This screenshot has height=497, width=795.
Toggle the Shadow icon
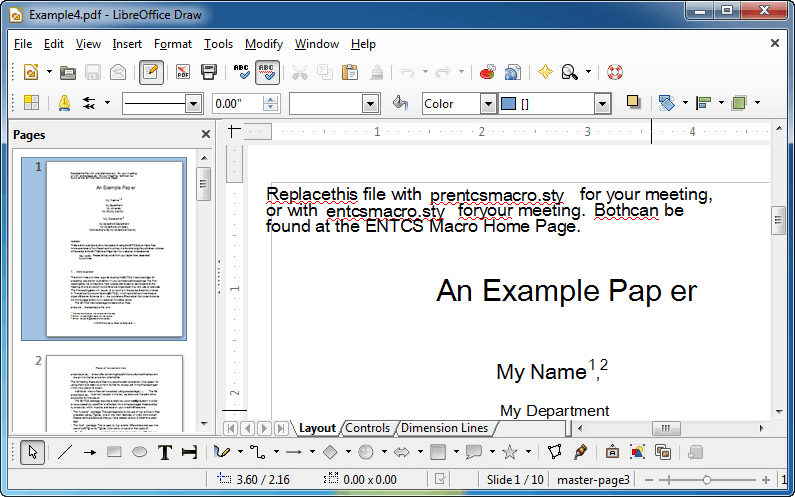coord(632,102)
